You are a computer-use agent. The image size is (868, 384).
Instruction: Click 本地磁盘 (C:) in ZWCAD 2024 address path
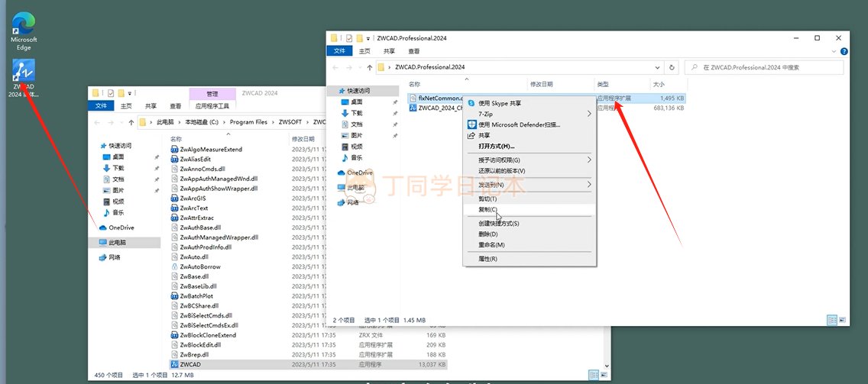[x=202, y=122]
